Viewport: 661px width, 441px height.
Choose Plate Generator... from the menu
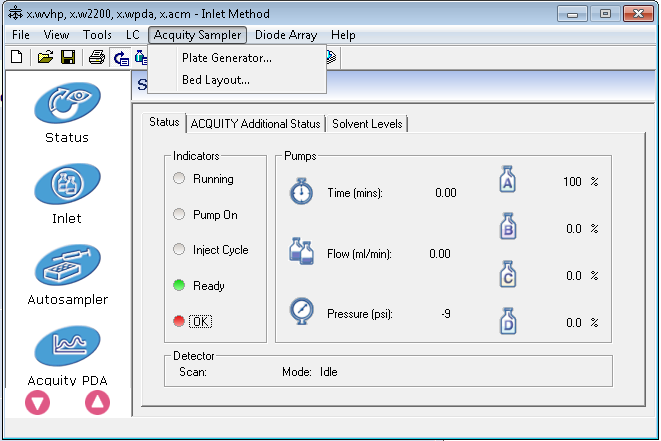[237, 58]
